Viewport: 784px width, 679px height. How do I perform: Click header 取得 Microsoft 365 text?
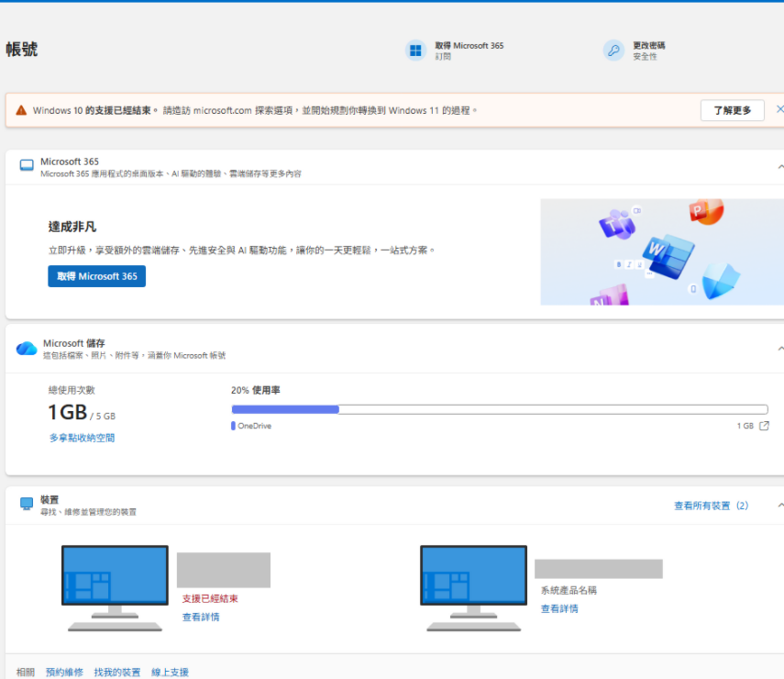tap(469, 46)
